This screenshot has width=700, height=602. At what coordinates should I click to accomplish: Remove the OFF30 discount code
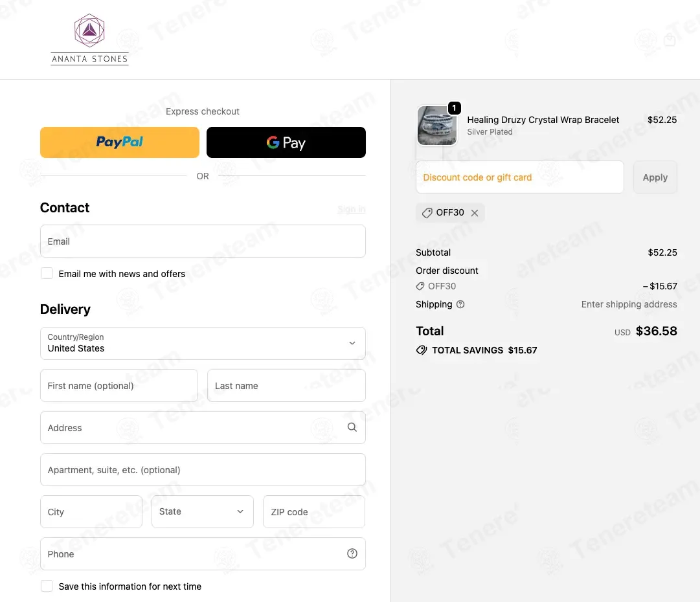[x=475, y=213]
